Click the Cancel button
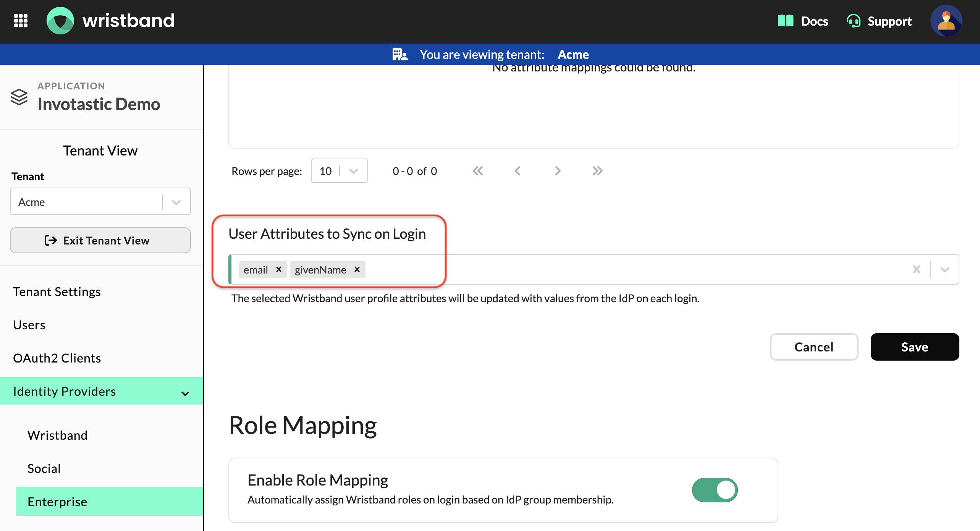This screenshot has width=980, height=531. 814,346
